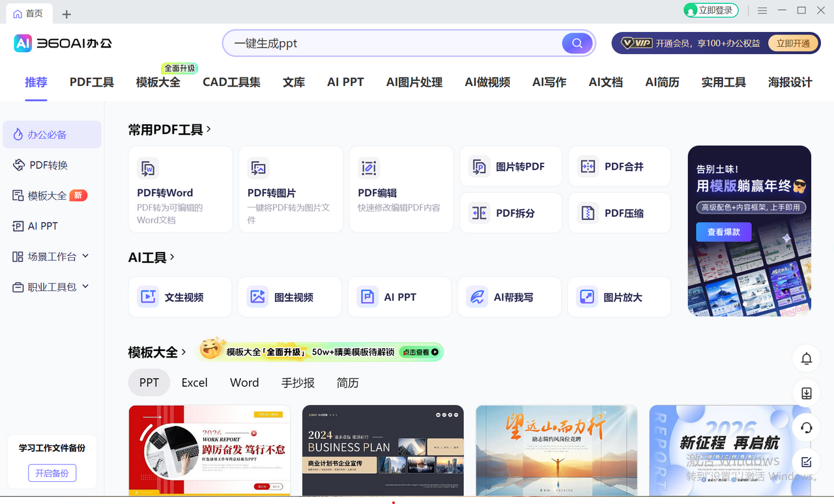Select the PDF编辑 tool
This screenshot has width=834, height=504.
pos(400,189)
